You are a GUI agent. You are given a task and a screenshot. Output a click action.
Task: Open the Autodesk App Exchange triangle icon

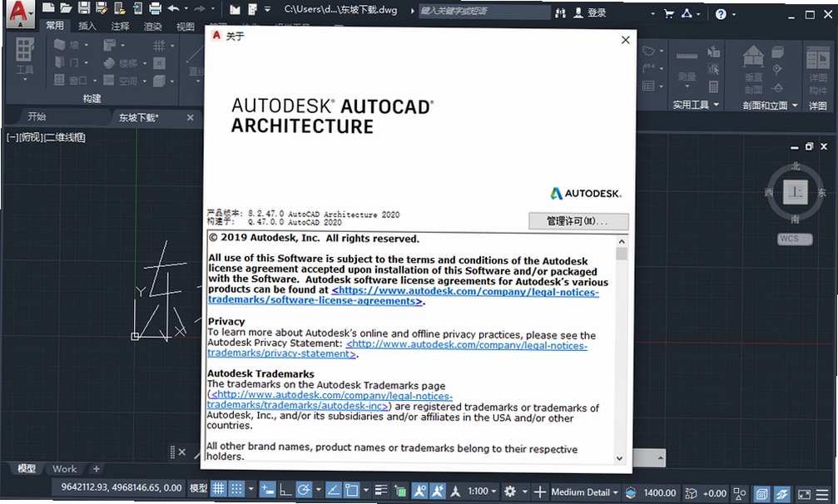pyautogui.click(x=687, y=14)
